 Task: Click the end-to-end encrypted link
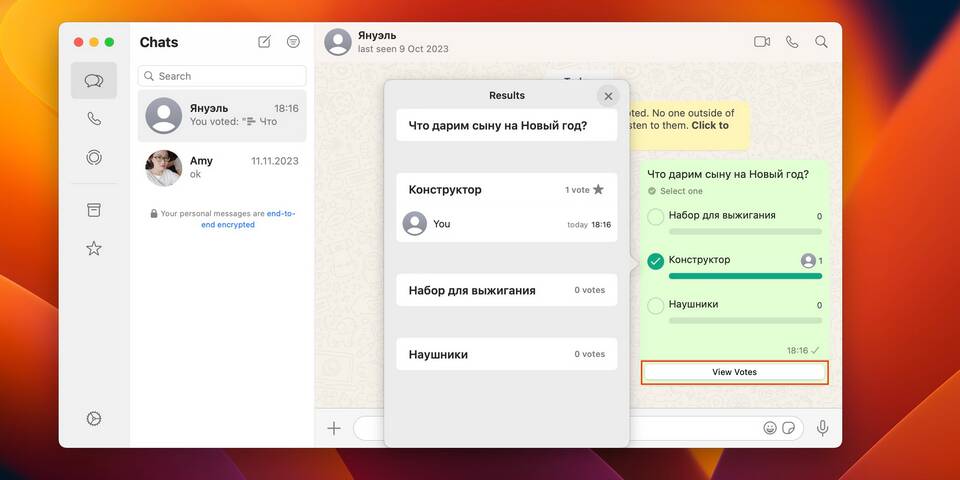point(247,219)
